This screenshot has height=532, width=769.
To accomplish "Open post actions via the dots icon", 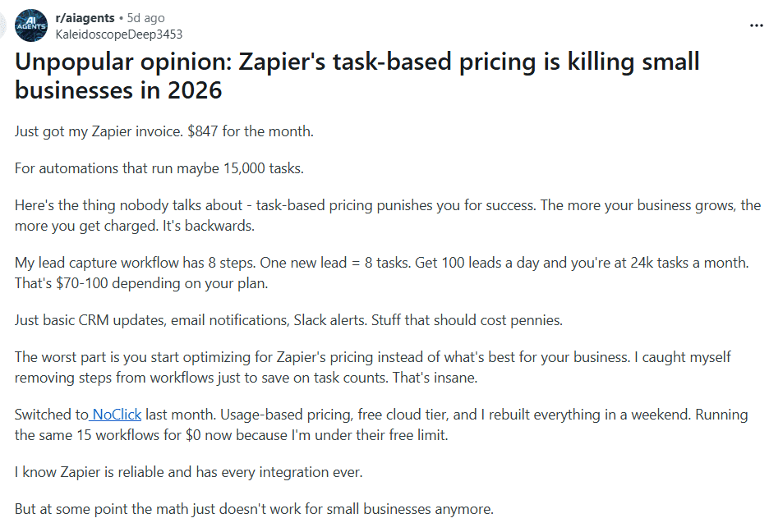I will tap(757, 25).
